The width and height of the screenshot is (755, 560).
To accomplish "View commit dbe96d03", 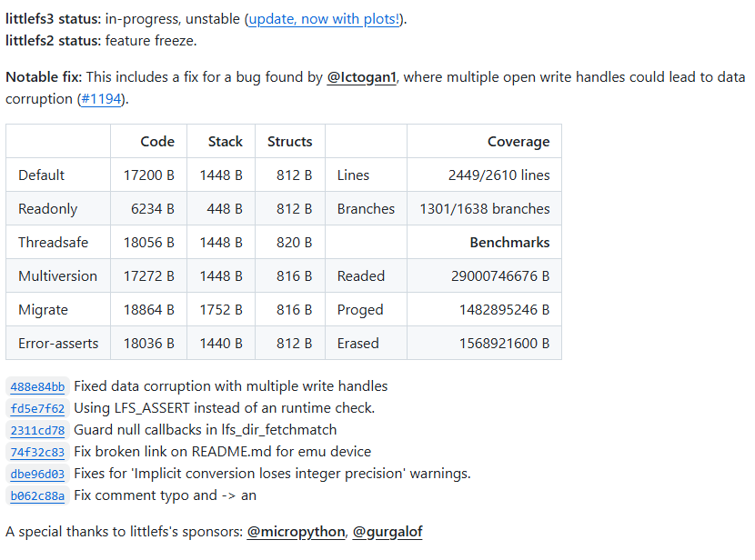I will 37,475.
